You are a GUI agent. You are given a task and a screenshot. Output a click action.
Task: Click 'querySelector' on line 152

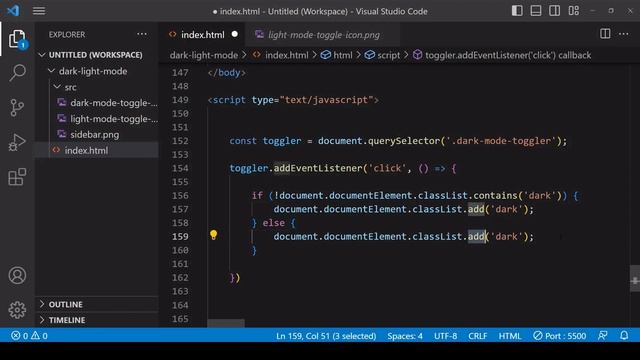pyautogui.click(x=404, y=141)
